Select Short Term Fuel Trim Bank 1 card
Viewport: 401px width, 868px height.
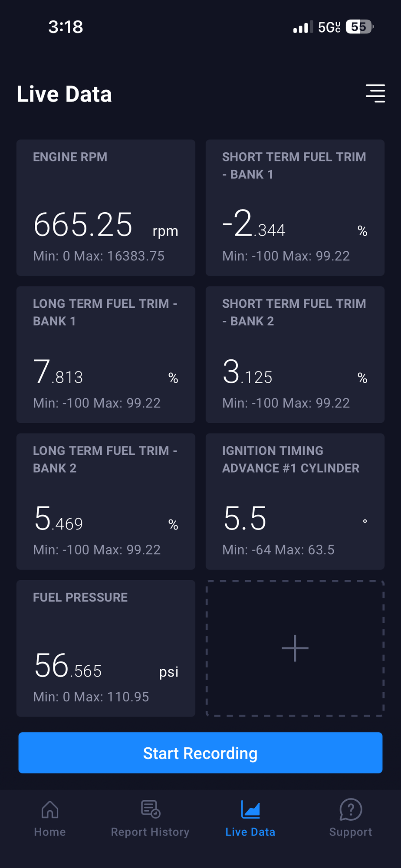point(295,207)
